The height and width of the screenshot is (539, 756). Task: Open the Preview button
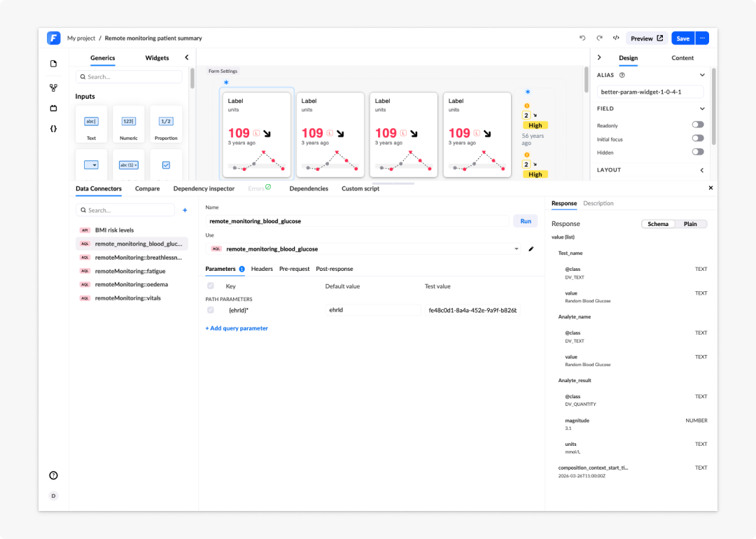point(647,38)
